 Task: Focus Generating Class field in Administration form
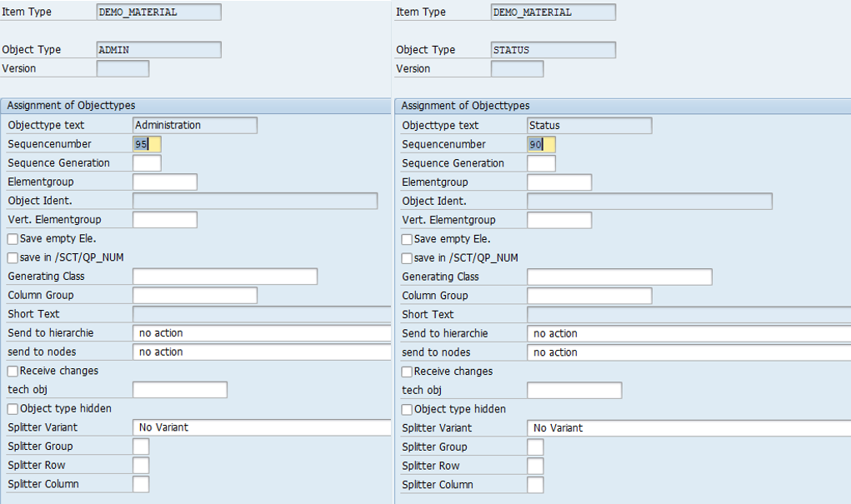[224, 277]
